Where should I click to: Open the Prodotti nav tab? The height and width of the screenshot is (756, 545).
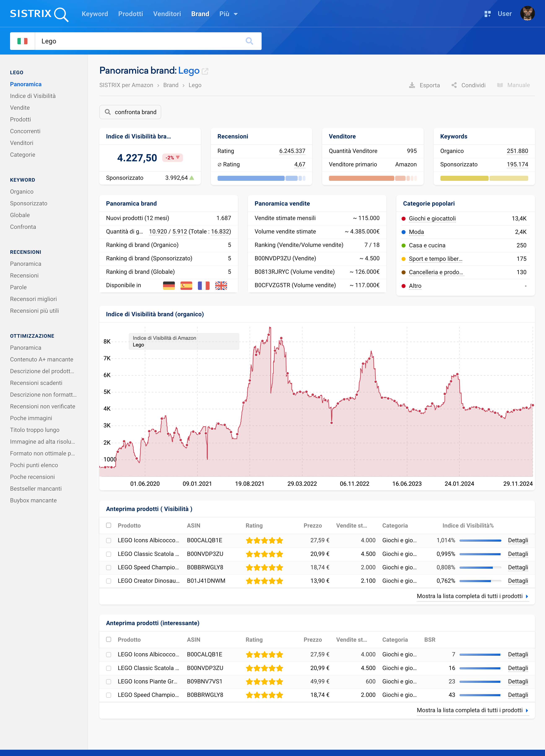click(x=131, y=14)
